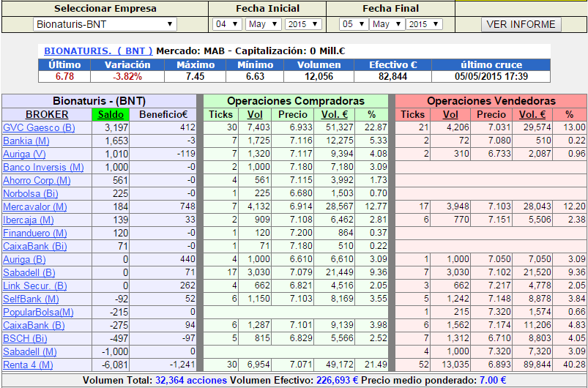588x388 pixels.
Task: Select the Último value 6.78
Action: tap(65, 76)
